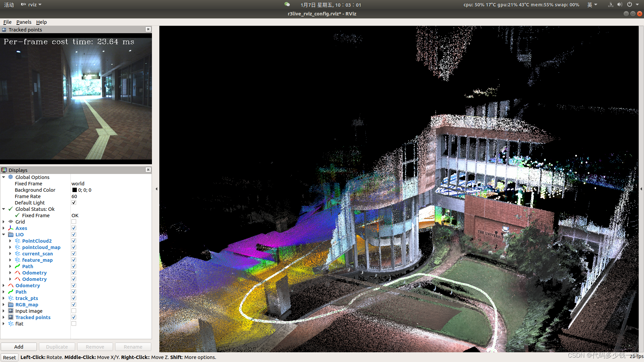This screenshot has width=644, height=362.
Task: Toggle the Default Light checkbox
Action: (x=74, y=202)
